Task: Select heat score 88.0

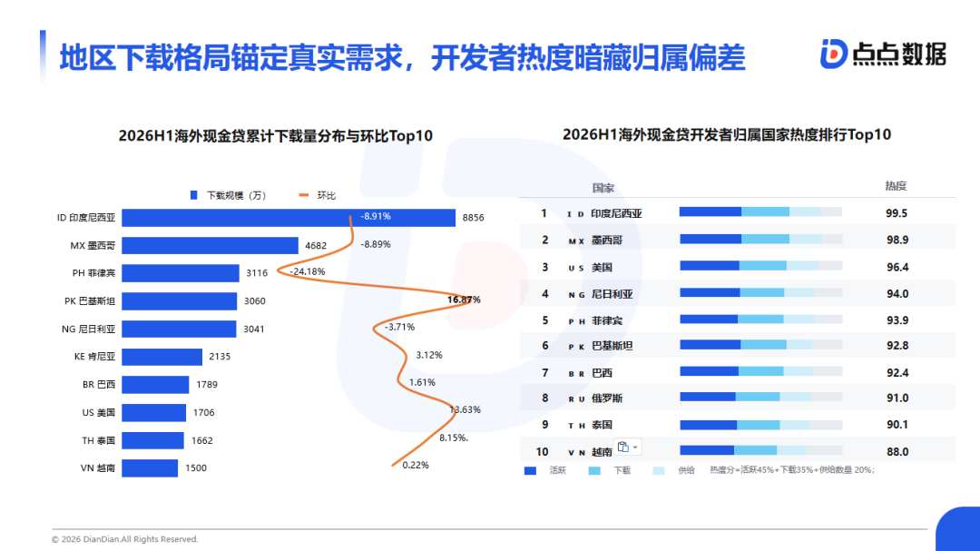Action: [x=897, y=451]
